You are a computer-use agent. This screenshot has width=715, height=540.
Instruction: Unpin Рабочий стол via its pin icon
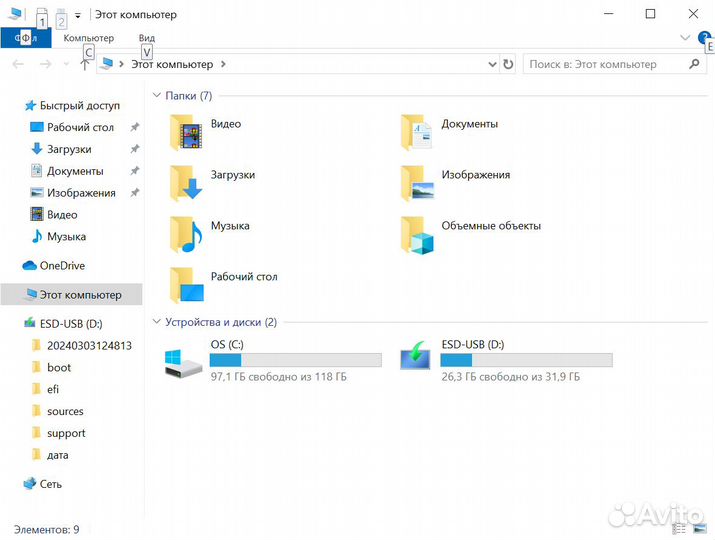[135, 127]
